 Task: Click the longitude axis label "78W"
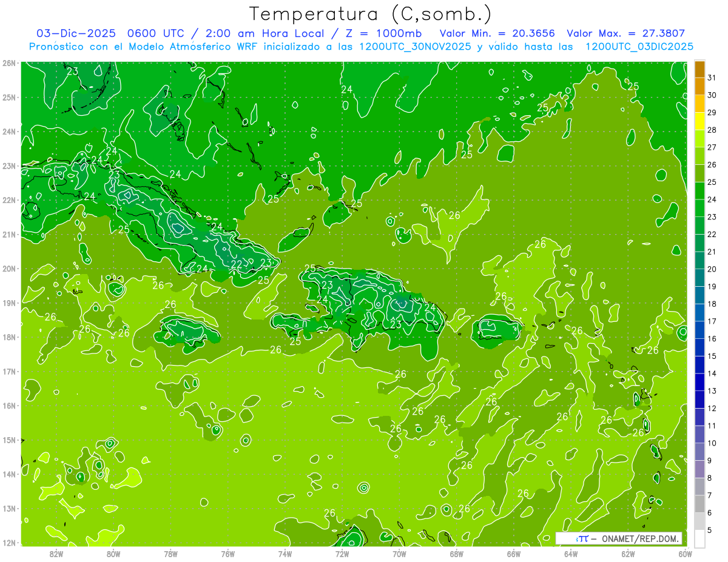click(170, 554)
